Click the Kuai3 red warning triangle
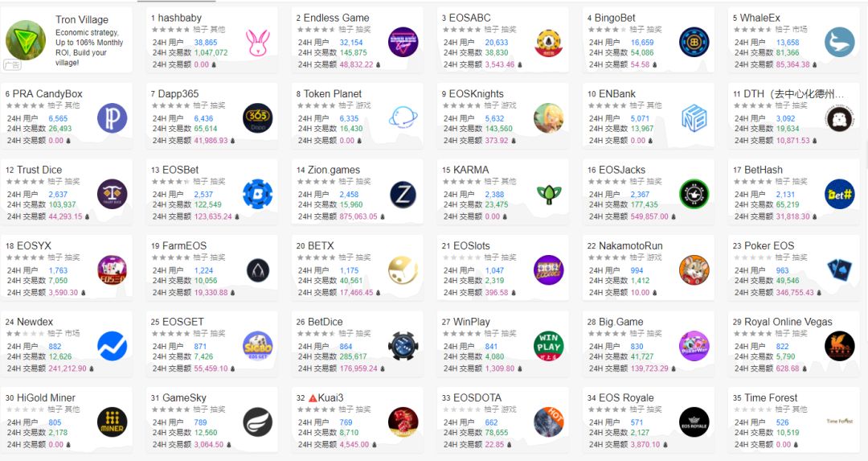The width and height of the screenshot is (868, 461). [x=313, y=398]
